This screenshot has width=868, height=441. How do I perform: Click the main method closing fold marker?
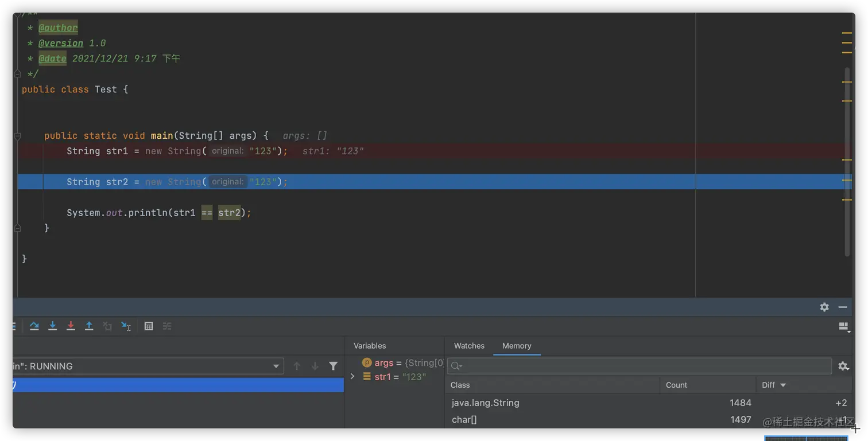pos(17,228)
